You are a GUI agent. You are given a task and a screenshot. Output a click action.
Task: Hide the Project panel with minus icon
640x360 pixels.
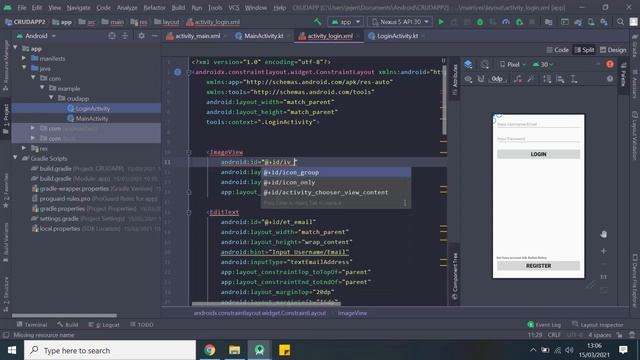[154, 36]
